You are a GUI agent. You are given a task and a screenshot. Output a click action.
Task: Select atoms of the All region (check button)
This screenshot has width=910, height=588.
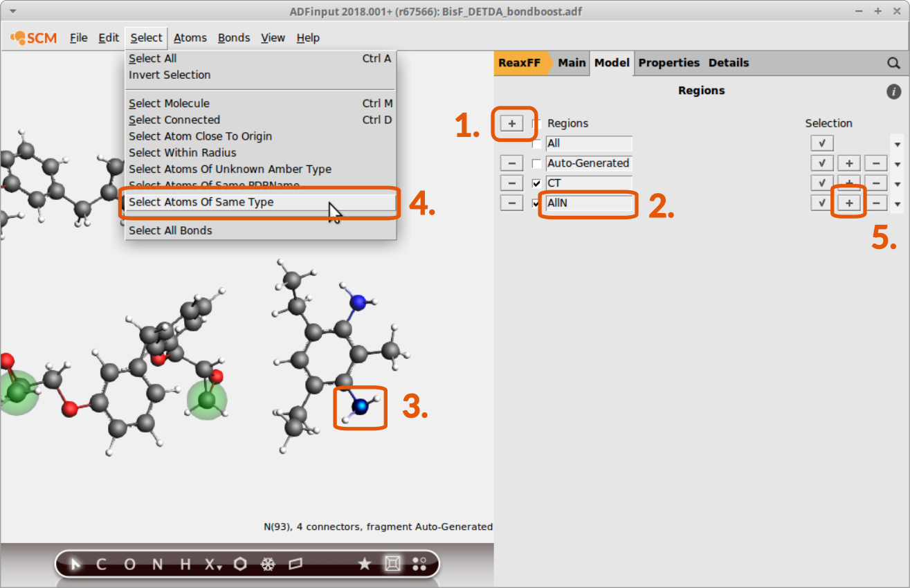click(822, 143)
